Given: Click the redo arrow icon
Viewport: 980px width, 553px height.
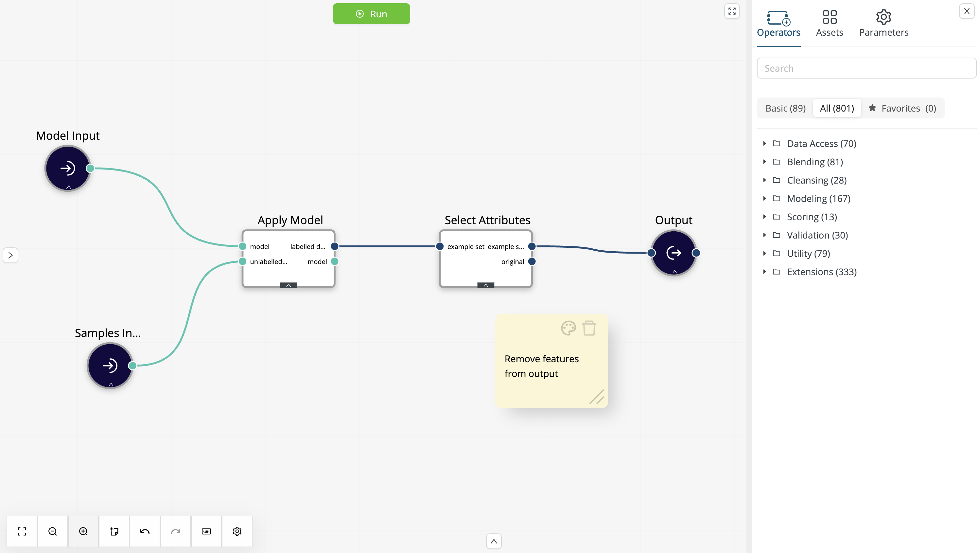Looking at the screenshot, I should point(176,531).
